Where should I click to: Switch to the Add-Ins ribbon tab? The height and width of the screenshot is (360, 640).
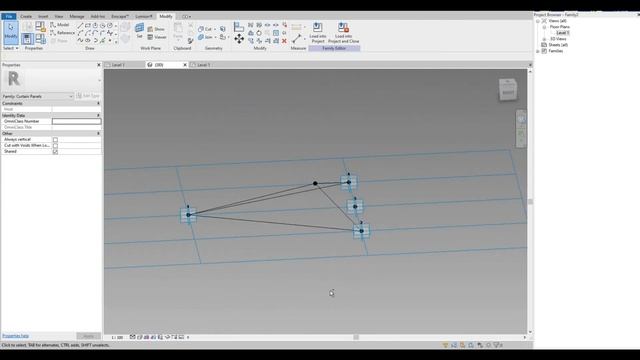coord(98,16)
